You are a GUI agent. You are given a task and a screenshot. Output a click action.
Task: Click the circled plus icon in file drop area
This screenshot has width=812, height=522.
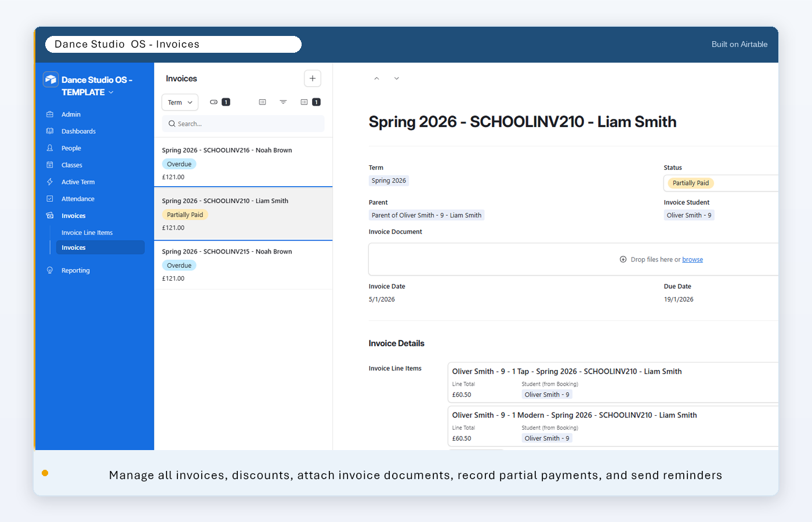[623, 259]
